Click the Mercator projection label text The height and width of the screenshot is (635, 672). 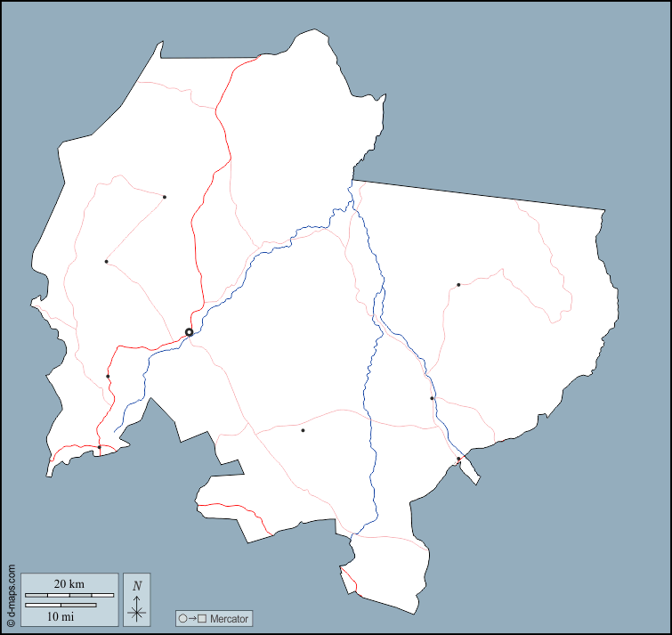[x=229, y=618]
